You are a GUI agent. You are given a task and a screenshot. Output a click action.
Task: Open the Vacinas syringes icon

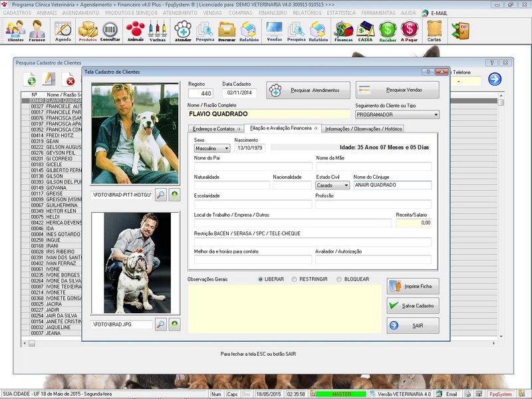click(158, 31)
